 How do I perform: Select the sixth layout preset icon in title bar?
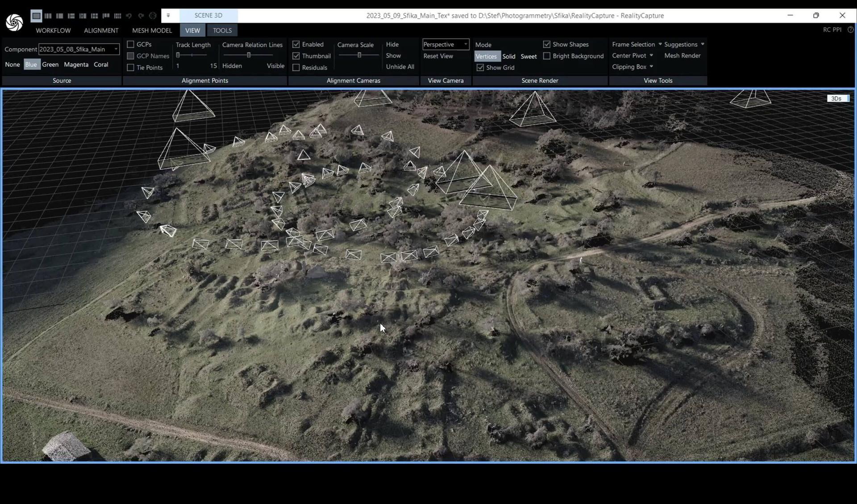point(94,16)
